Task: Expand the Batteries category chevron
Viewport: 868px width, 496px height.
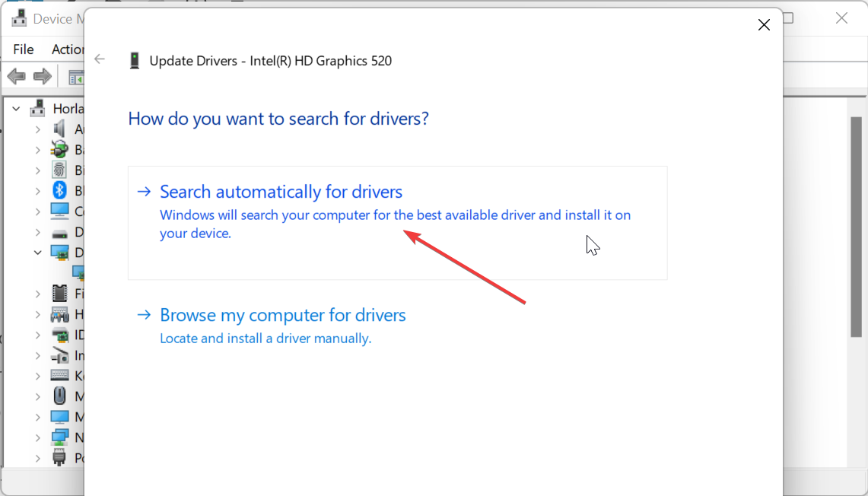Action: pyautogui.click(x=37, y=150)
